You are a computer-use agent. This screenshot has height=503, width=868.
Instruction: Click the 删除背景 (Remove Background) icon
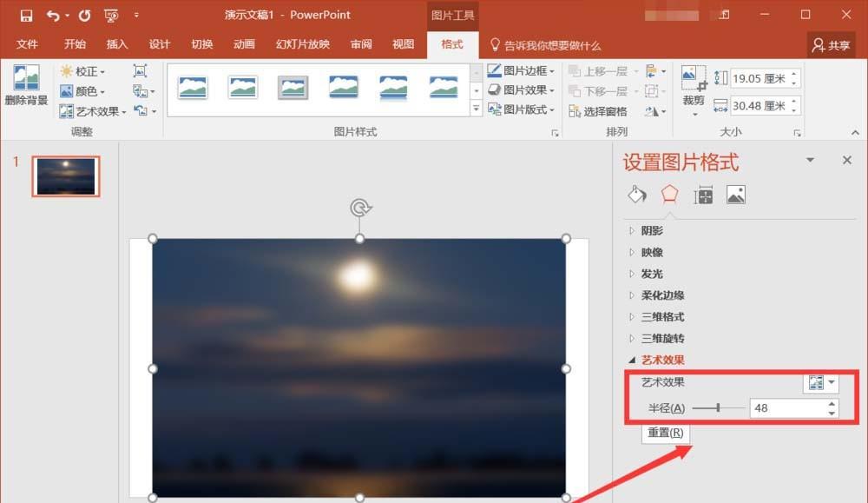click(x=28, y=85)
